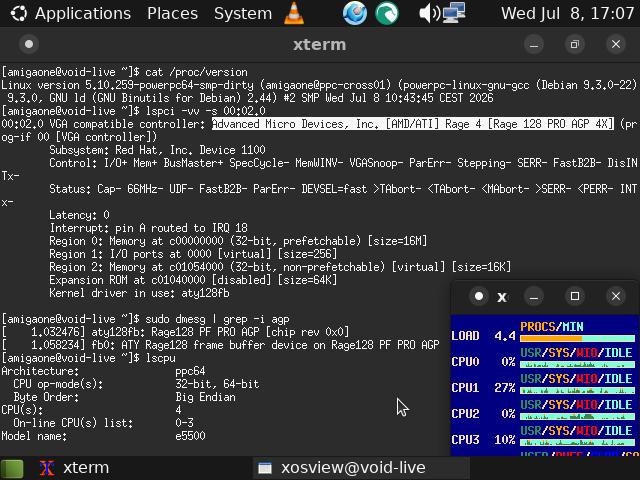Open the volume speaker control
The width and height of the screenshot is (640, 480).
(x=429, y=13)
